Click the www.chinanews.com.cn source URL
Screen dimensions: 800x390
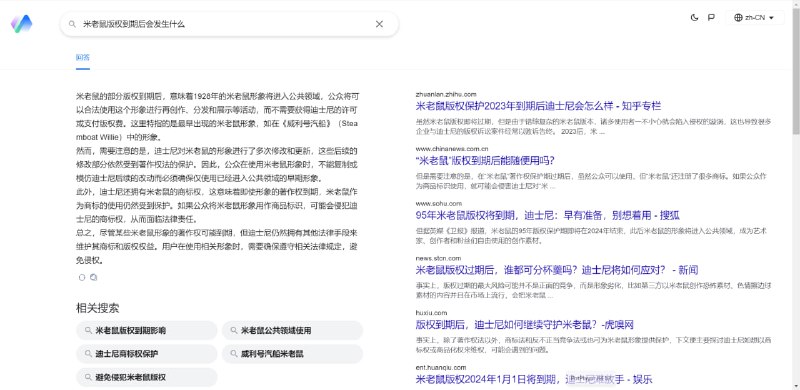click(452, 149)
